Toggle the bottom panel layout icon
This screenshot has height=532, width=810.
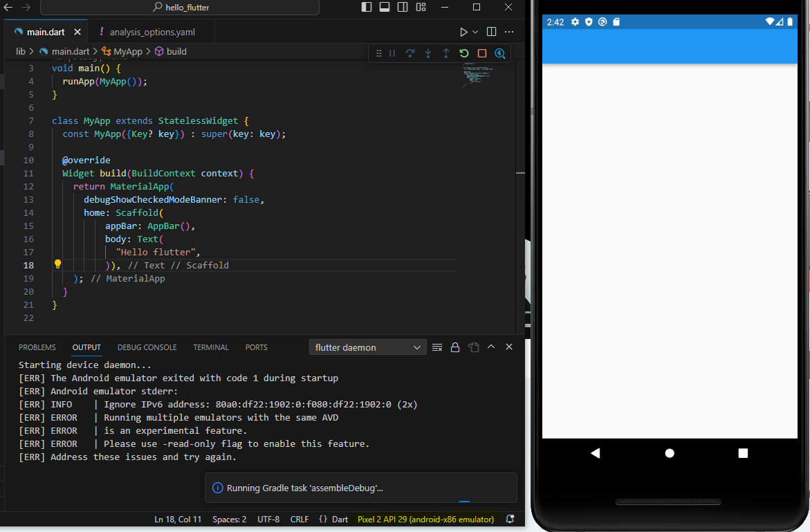coord(385,7)
